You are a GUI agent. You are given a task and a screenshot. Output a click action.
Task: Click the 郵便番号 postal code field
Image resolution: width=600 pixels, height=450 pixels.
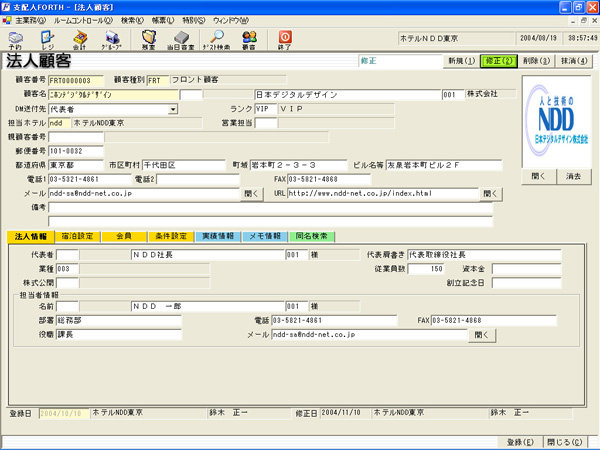point(76,152)
